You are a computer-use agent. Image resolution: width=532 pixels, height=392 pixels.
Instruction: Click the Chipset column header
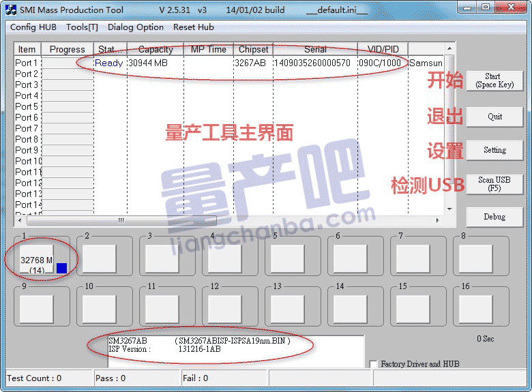click(x=253, y=50)
